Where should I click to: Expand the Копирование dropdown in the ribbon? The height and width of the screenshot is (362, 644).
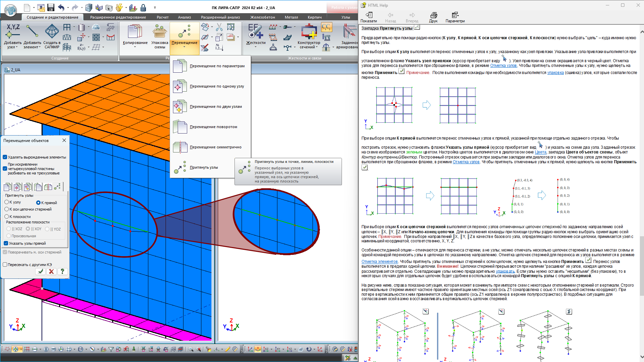coord(135,47)
